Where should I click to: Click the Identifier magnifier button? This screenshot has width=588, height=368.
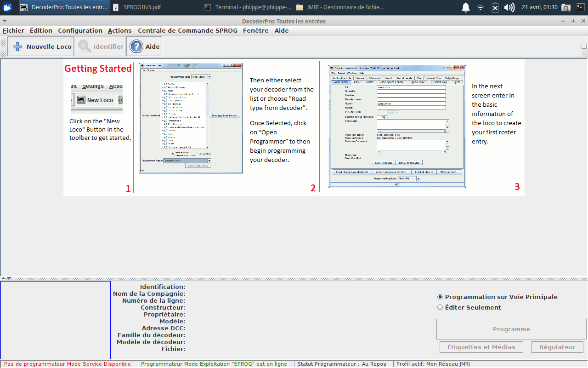[x=101, y=46]
